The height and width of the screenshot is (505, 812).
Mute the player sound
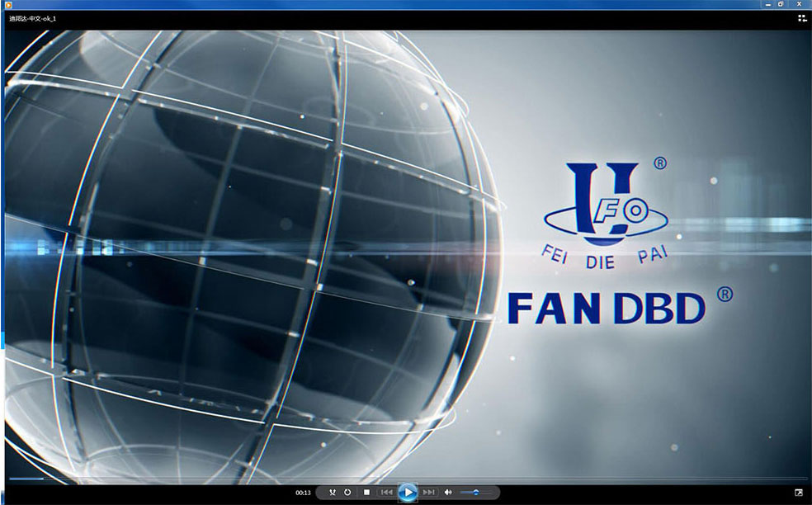click(448, 492)
